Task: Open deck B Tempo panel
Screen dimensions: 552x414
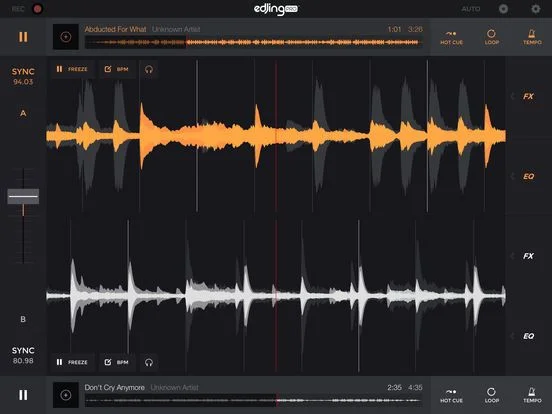Action: 532,396
